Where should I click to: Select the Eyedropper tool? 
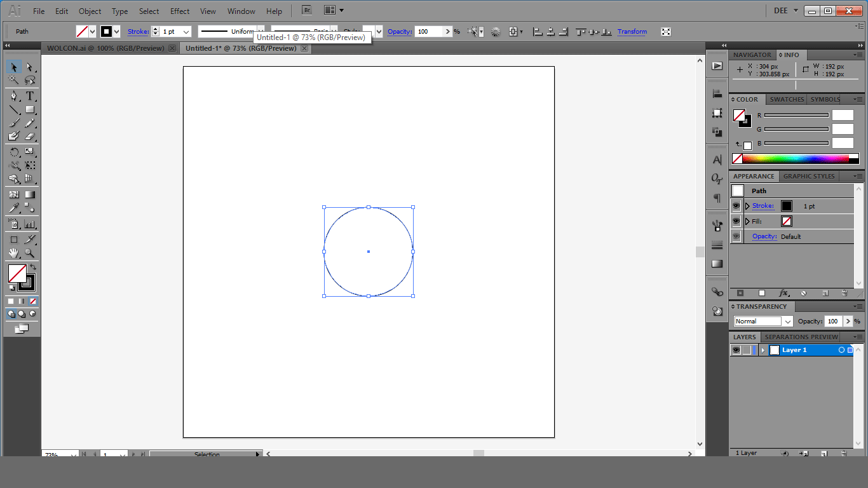[13, 208]
